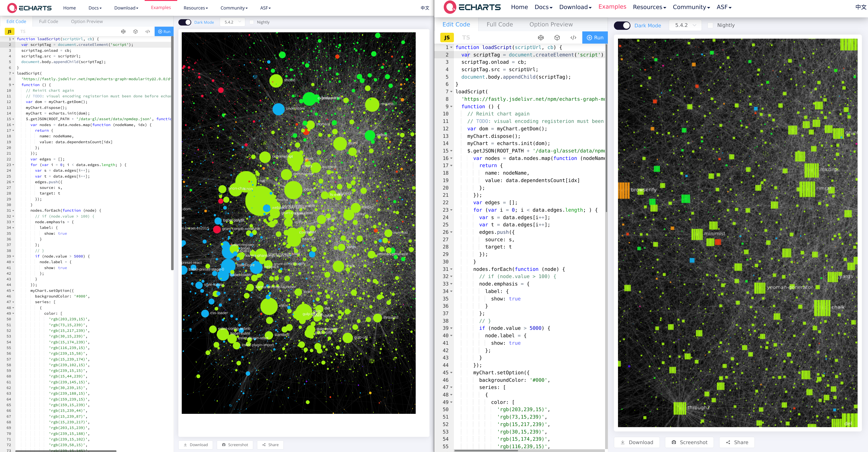The image size is (868, 452).
Task: Toggle Dark Mode switch in right window
Action: 622,25
